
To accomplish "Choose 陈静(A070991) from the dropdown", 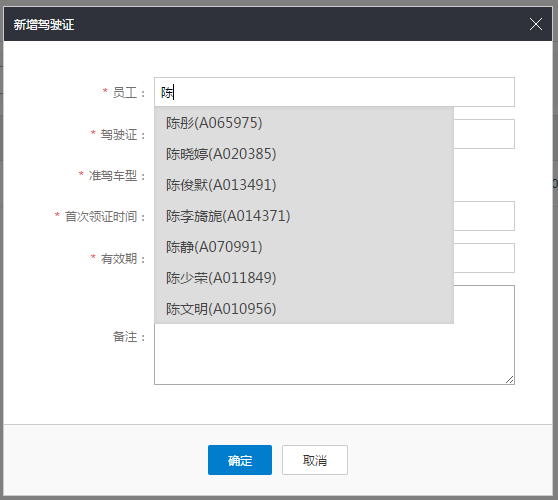I will pos(304,247).
